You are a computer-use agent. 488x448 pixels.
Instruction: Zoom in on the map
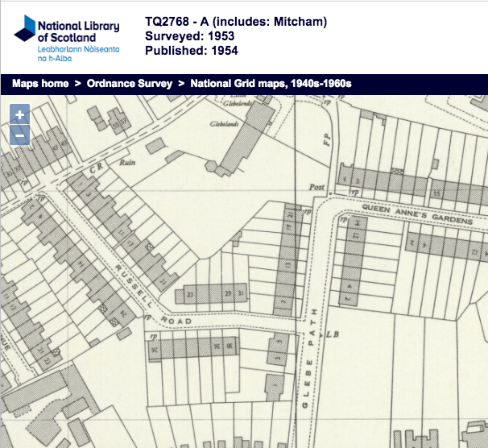(x=20, y=115)
